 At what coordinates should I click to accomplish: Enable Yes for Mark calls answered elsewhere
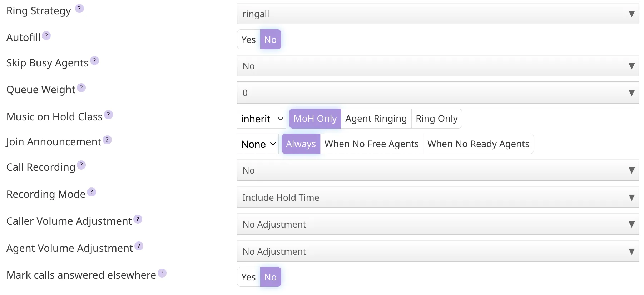[248, 277]
